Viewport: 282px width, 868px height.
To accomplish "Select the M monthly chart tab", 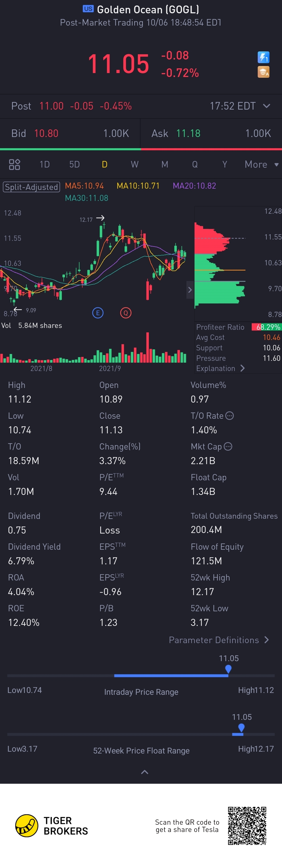I will point(164,164).
